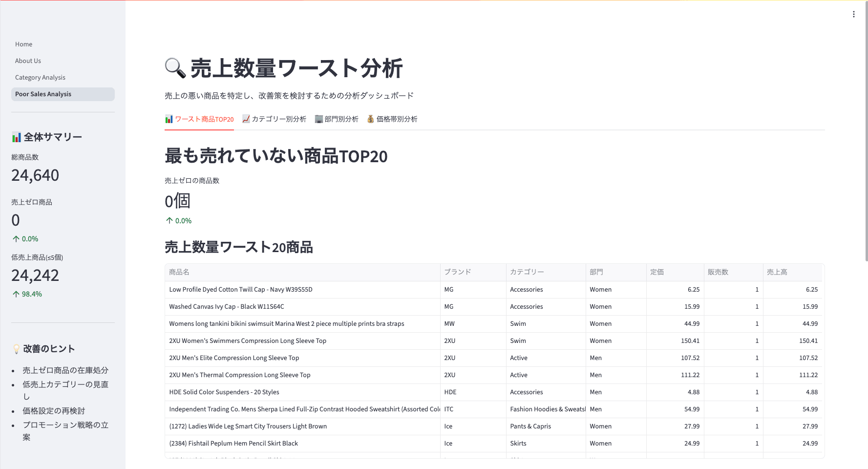The image size is (868, 469).
Task: Sort table by ブランド column header
Action: tap(457, 272)
